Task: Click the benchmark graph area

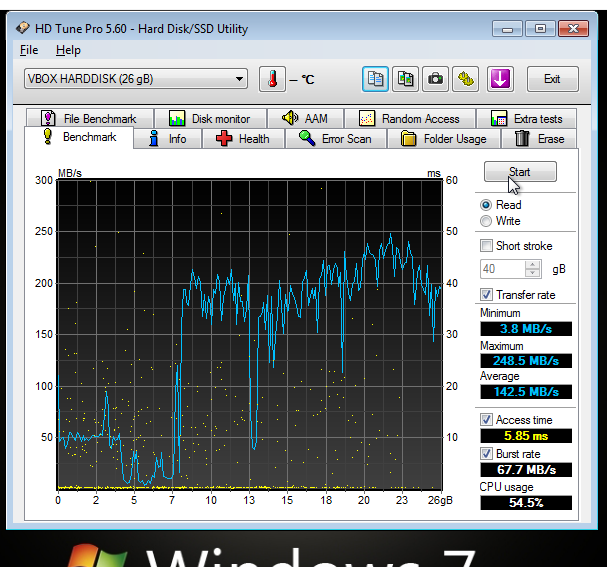Action: click(250, 334)
